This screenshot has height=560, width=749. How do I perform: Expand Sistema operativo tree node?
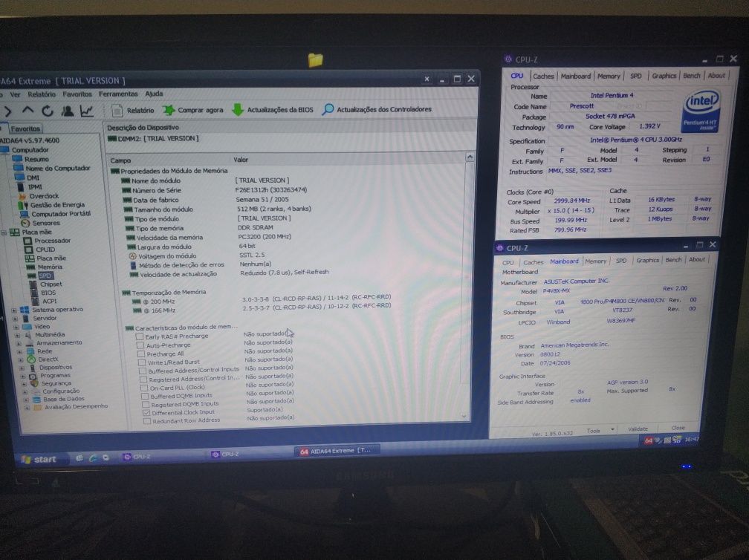[x=13, y=310]
